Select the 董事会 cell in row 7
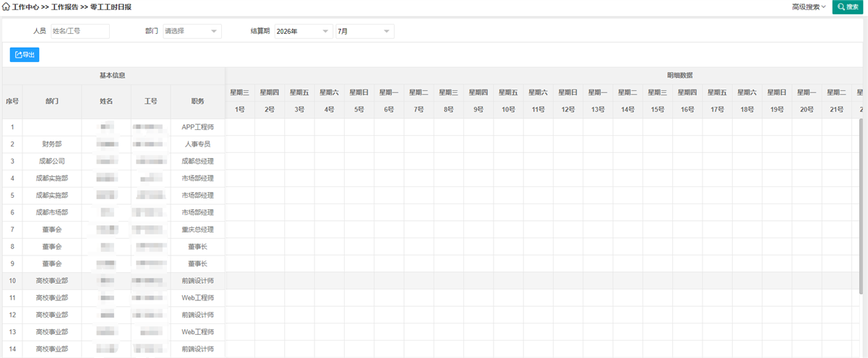This screenshot has width=868, height=358. (x=52, y=230)
